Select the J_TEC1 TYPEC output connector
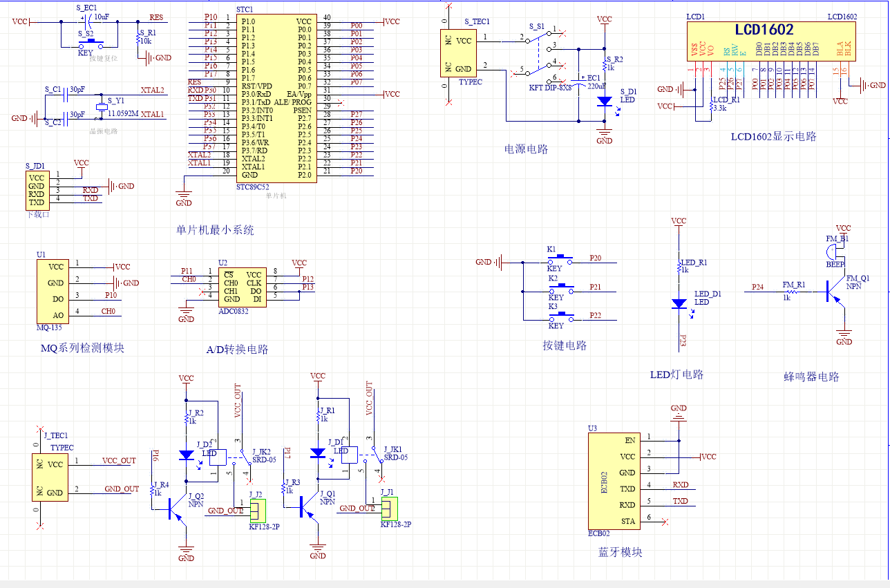This screenshot has width=890, height=588. point(48,477)
